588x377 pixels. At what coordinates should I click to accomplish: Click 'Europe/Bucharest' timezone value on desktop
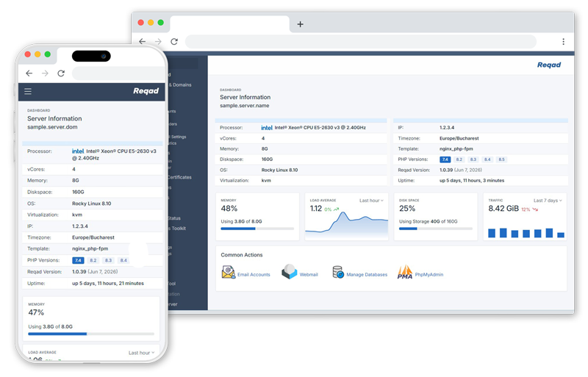pos(459,138)
